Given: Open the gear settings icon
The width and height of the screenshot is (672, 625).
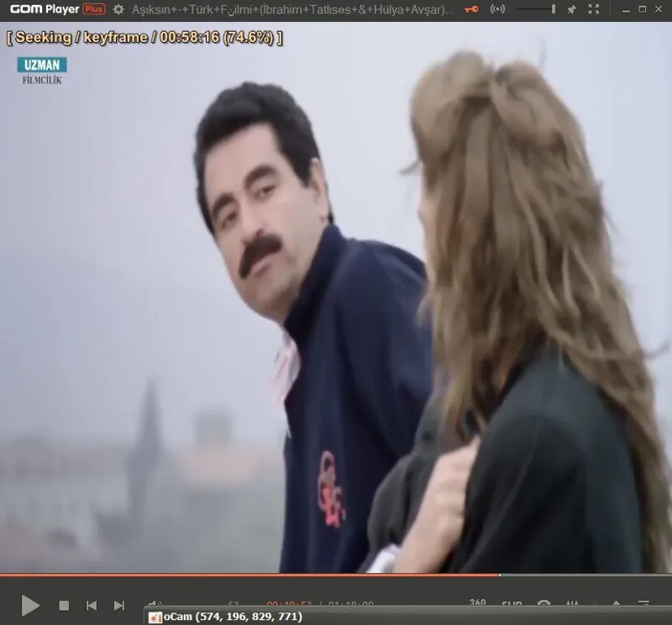Looking at the screenshot, I should tap(118, 9).
